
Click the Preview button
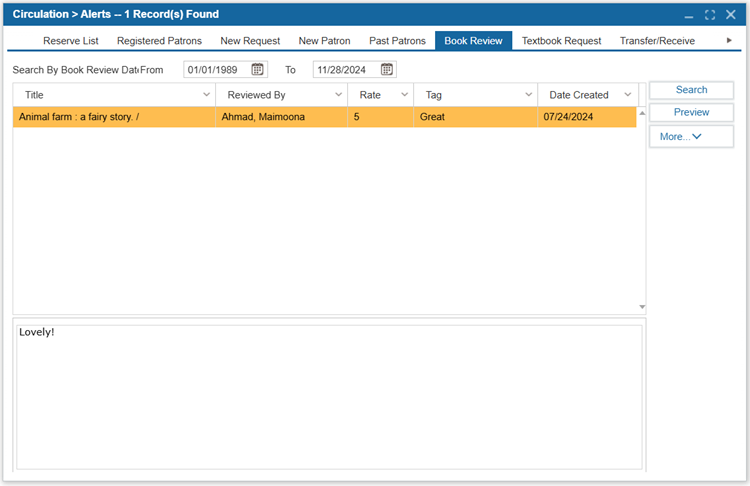point(691,112)
